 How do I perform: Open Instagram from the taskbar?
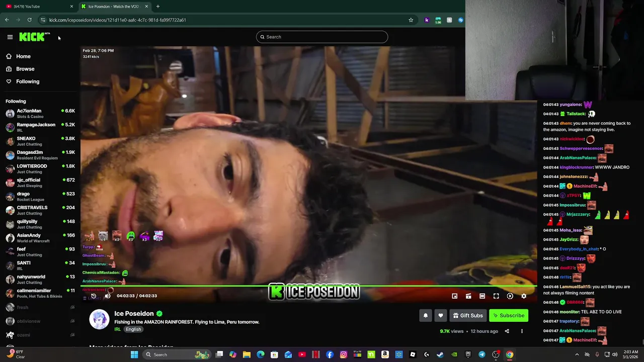[x=344, y=354]
